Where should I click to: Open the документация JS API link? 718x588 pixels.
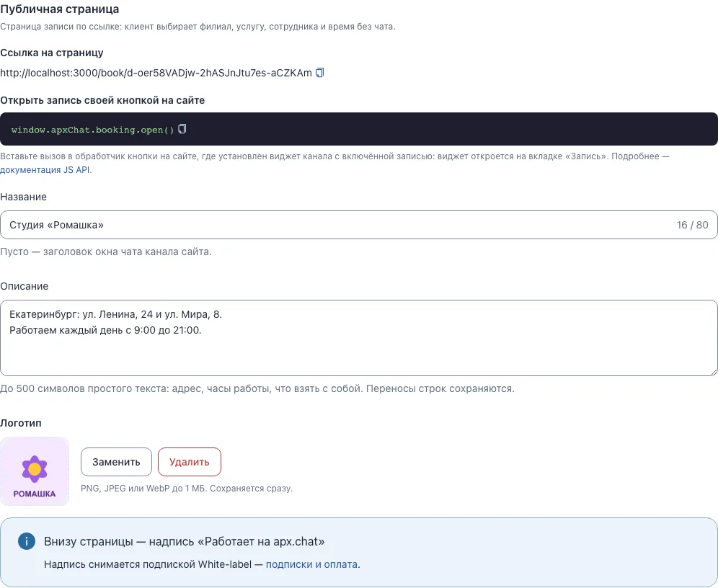[x=45, y=170]
